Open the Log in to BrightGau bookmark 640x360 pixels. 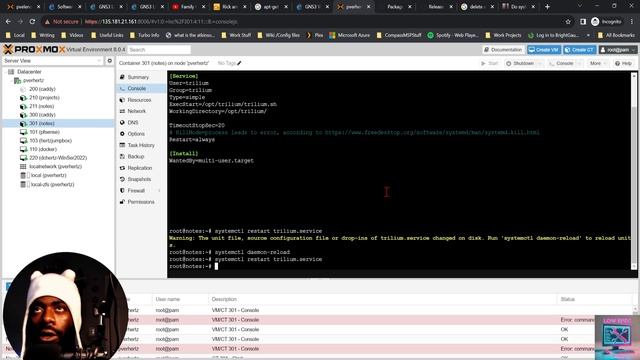[x=553, y=36]
